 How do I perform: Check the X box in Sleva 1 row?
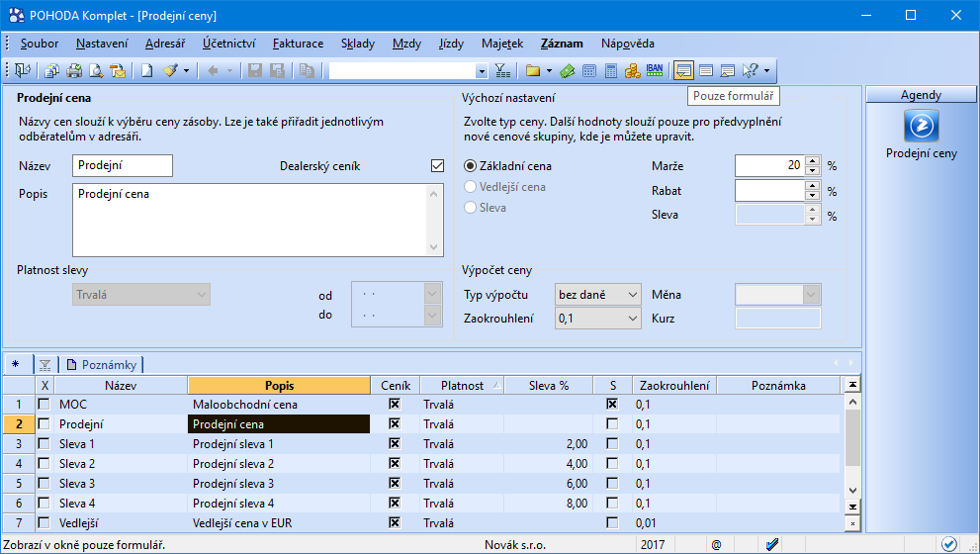coord(44,444)
